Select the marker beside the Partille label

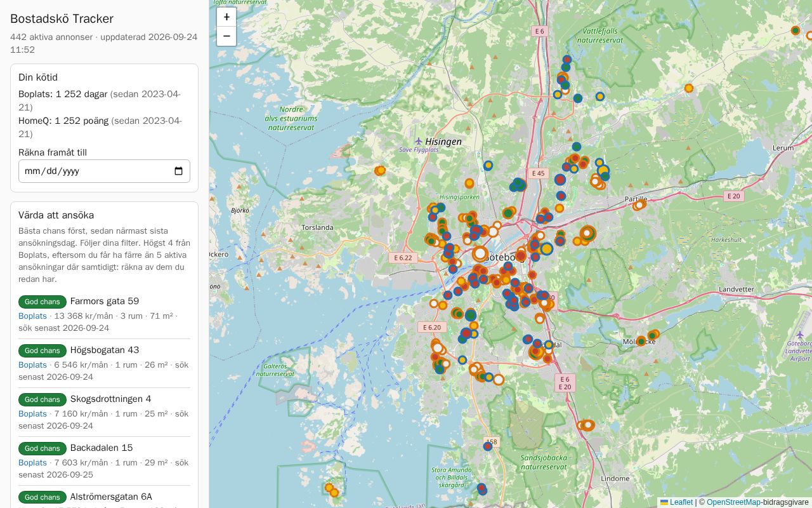[x=639, y=204]
